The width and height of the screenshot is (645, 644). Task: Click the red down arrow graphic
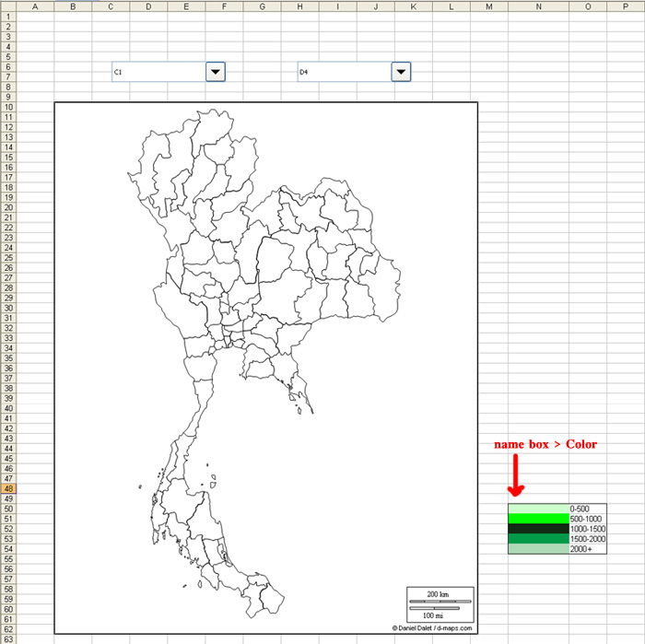pos(517,476)
